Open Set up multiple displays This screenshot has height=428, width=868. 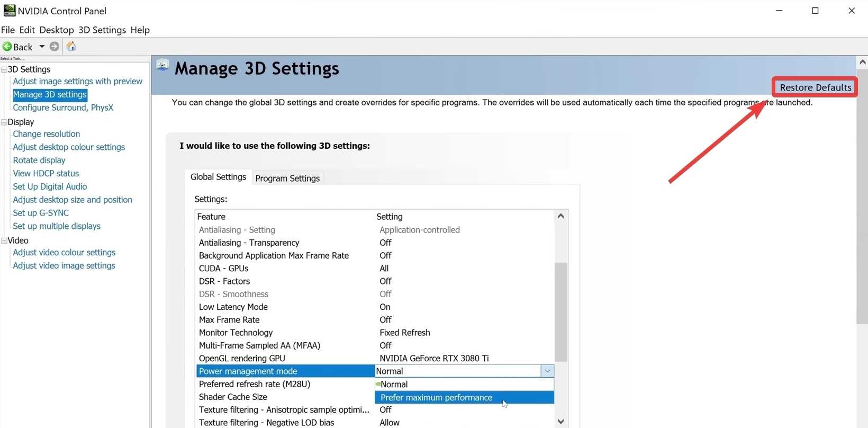tap(57, 226)
